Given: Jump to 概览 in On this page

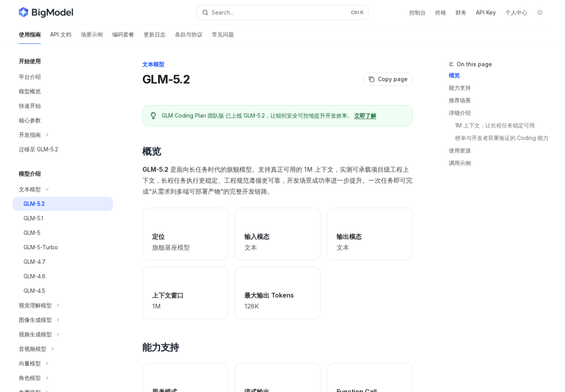Looking at the screenshot, I should click(454, 76).
